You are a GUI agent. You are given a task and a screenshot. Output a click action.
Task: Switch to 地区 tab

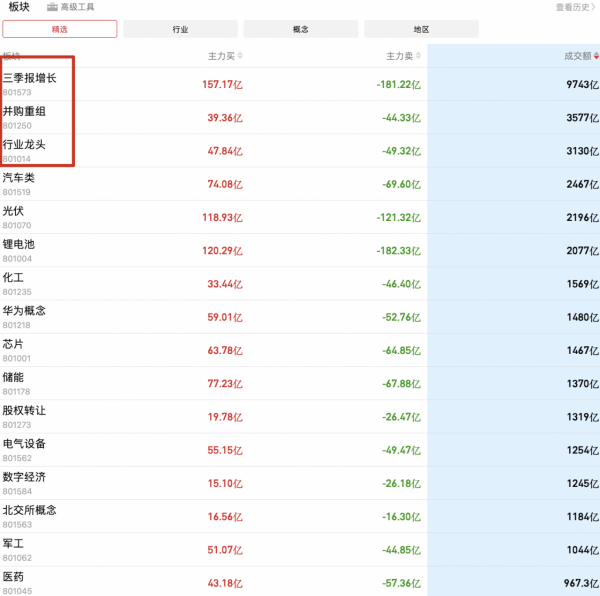[x=421, y=29]
